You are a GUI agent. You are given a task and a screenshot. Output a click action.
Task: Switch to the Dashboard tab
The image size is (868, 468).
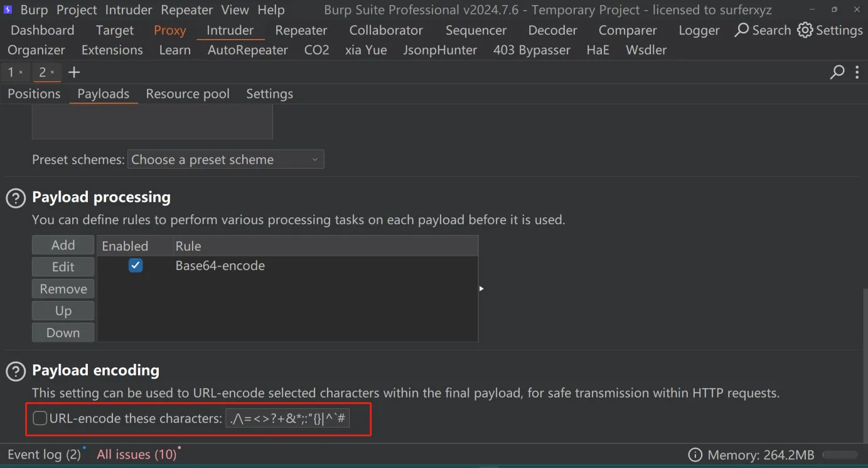pos(43,30)
